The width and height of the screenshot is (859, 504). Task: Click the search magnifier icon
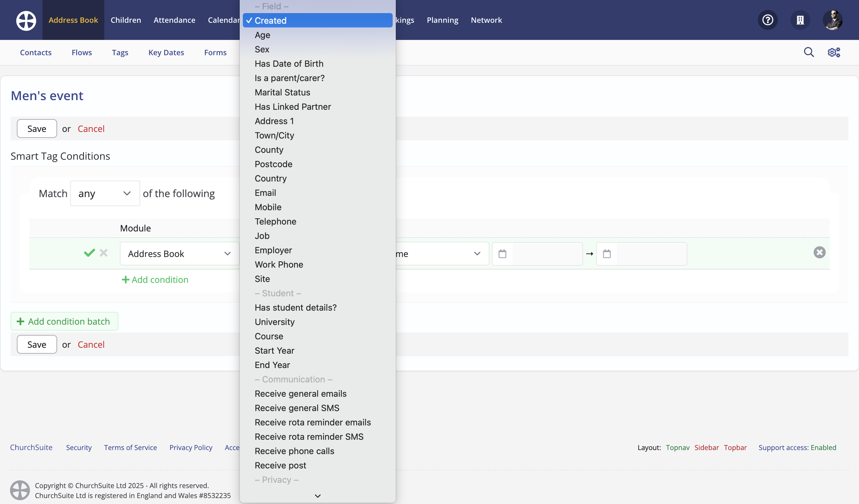(x=809, y=52)
